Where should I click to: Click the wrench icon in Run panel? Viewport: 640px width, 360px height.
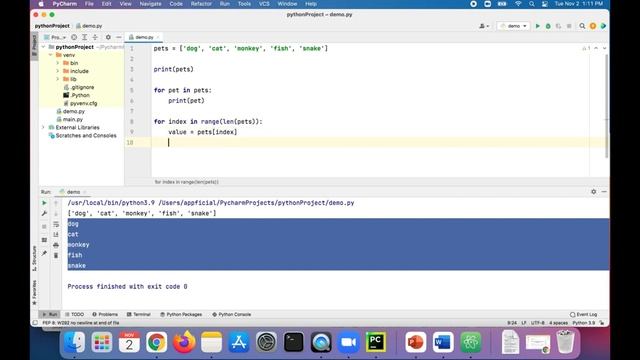(44, 213)
